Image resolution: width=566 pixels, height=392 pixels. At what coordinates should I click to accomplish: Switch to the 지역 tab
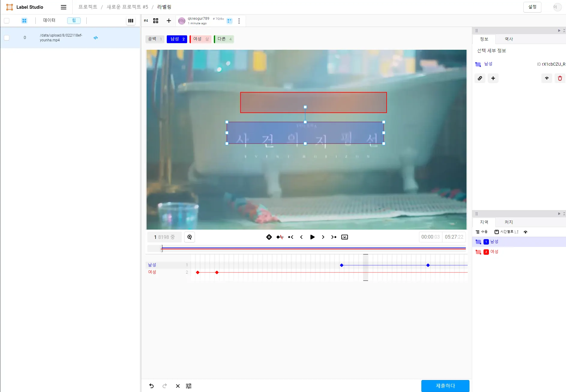484,222
